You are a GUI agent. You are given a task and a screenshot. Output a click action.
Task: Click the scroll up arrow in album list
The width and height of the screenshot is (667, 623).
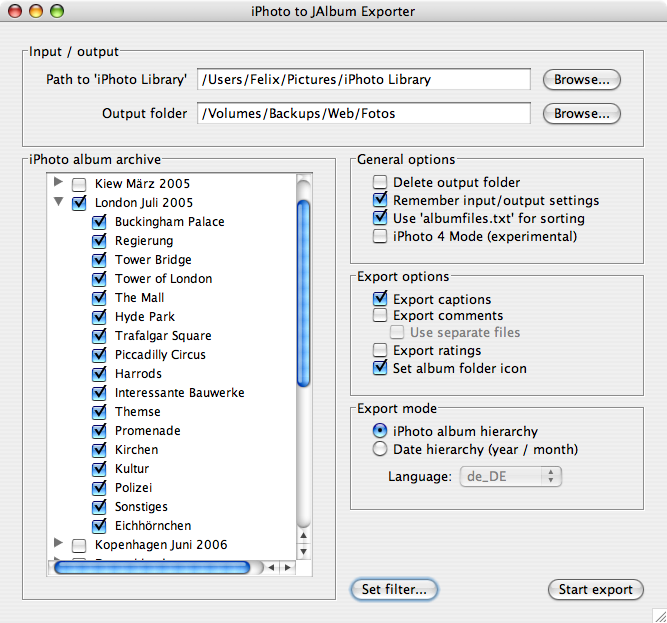coord(303,535)
